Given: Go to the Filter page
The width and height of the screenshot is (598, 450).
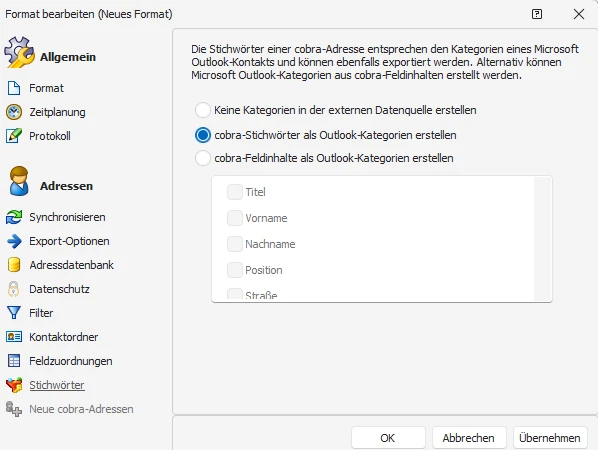Looking at the screenshot, I should pyautogui.click(x=41, y=313).
